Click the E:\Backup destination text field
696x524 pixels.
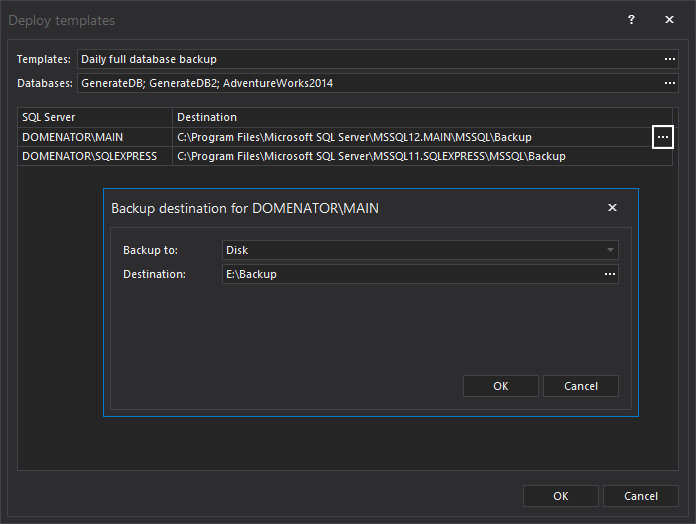pyautogui.click(x=410, y=274)
